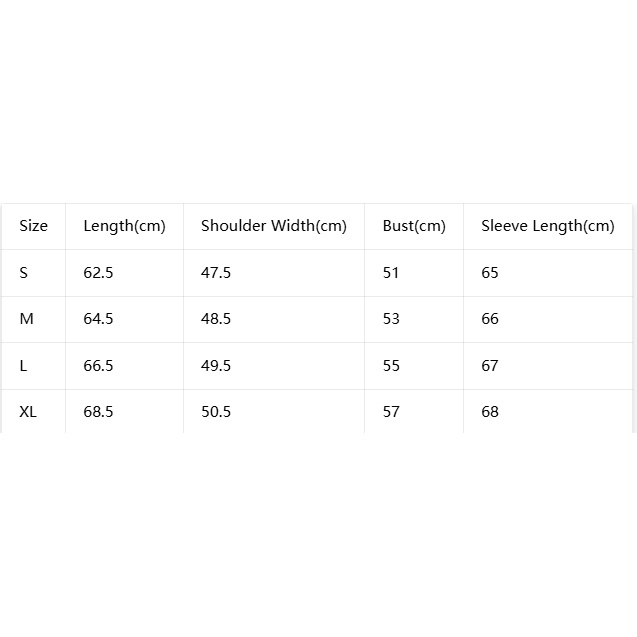Click the bust value 55
Screen dimensions: 637x637
point(391,366)
